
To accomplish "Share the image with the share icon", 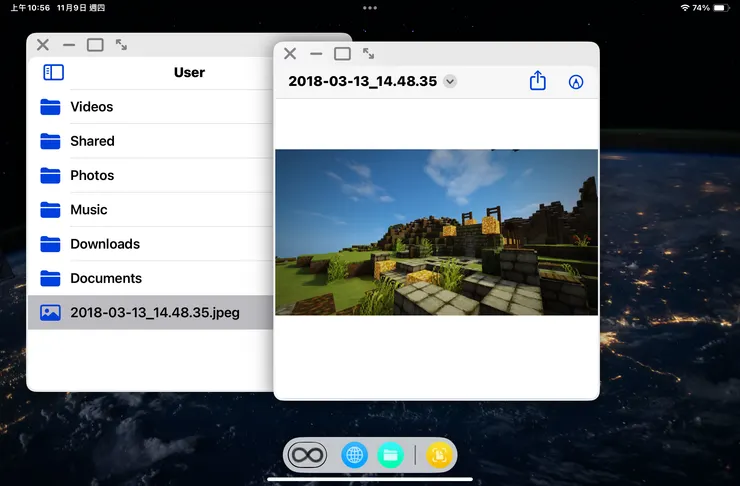I will tap(538, 81).
